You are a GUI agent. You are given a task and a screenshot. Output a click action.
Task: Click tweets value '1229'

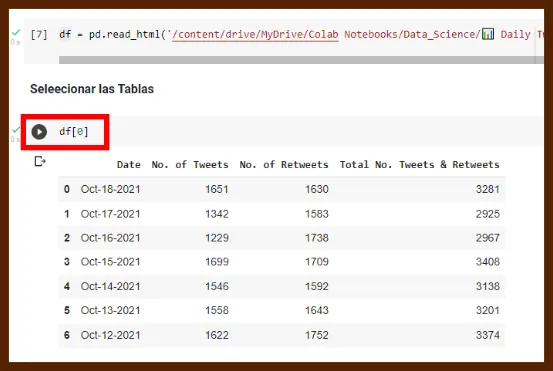point(217,238)
